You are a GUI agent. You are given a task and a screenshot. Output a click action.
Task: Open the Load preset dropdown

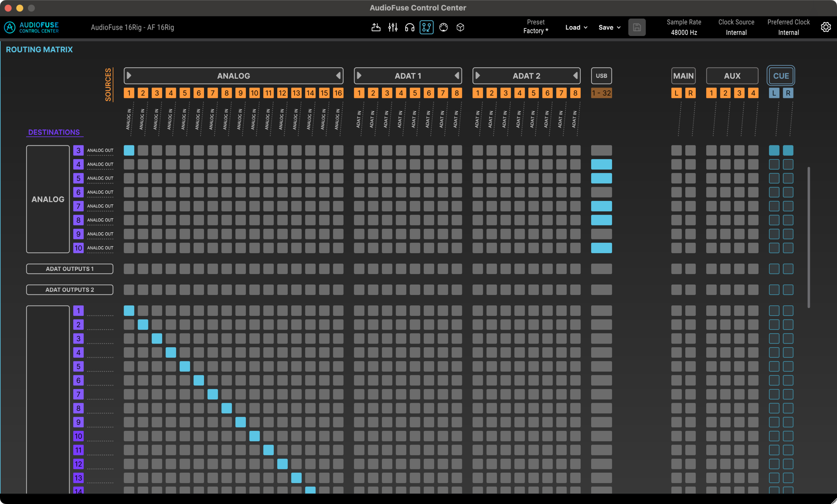576,27
